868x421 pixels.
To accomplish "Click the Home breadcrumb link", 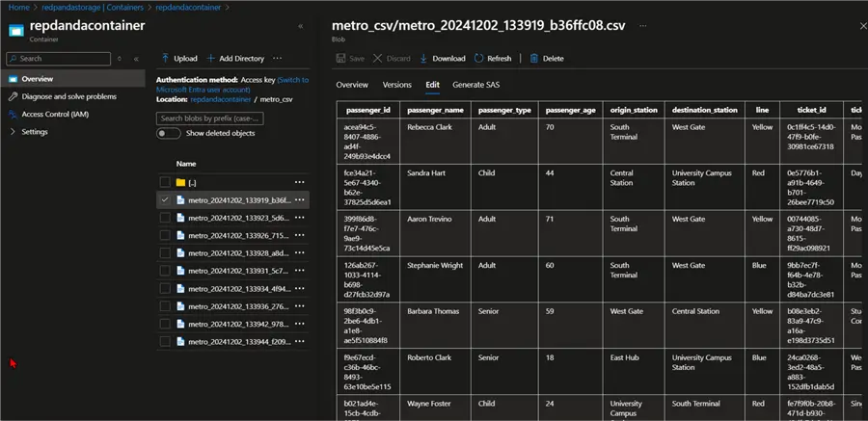I will [x=19, y=7].
